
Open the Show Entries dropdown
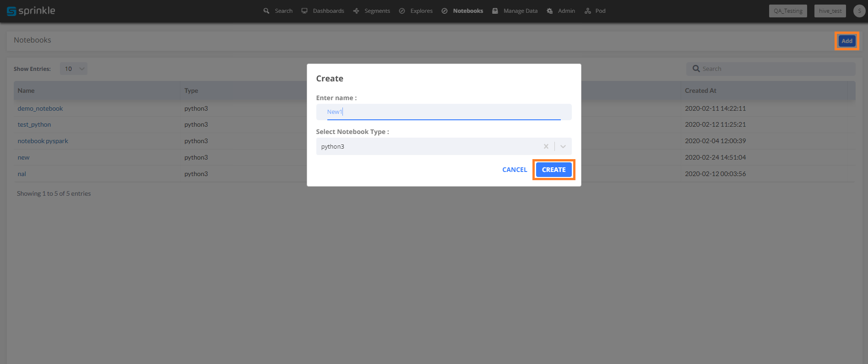tap(74, 69)
